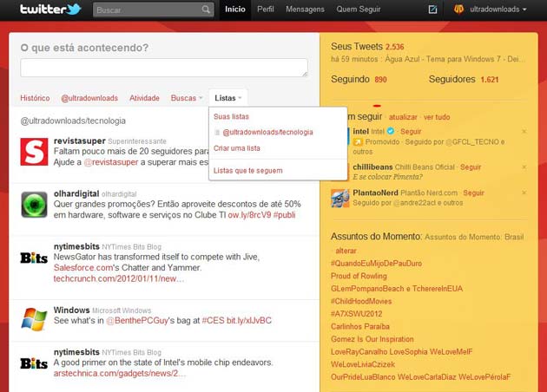This screenshot has height=392, width=547.
Task: Open trending topic WeLoveLiviaCzizek
Action: point(363,364)
